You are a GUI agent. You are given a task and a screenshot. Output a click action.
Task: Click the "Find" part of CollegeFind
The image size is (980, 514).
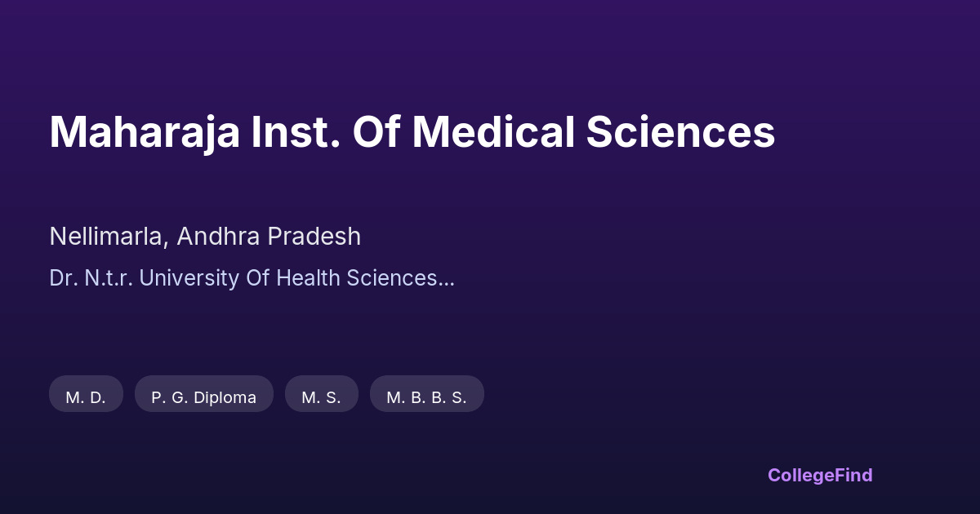851,475
